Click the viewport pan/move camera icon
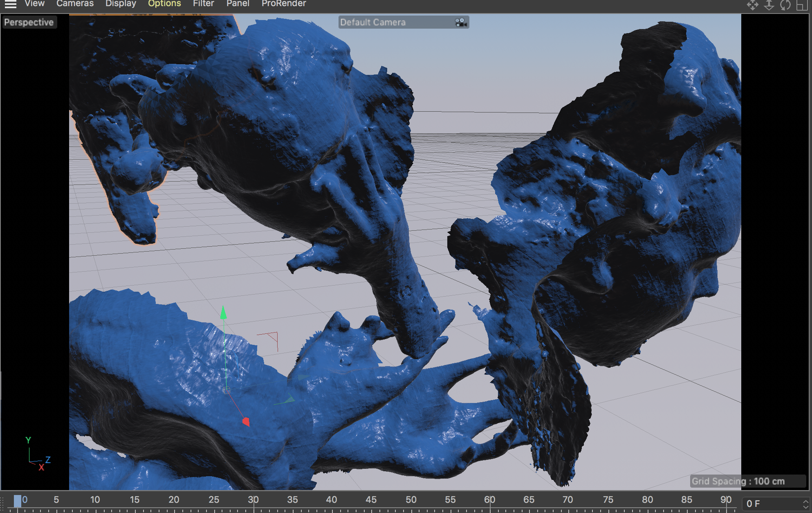The width and height of the screenshot is (812, 513). click(x=752, y=5)
